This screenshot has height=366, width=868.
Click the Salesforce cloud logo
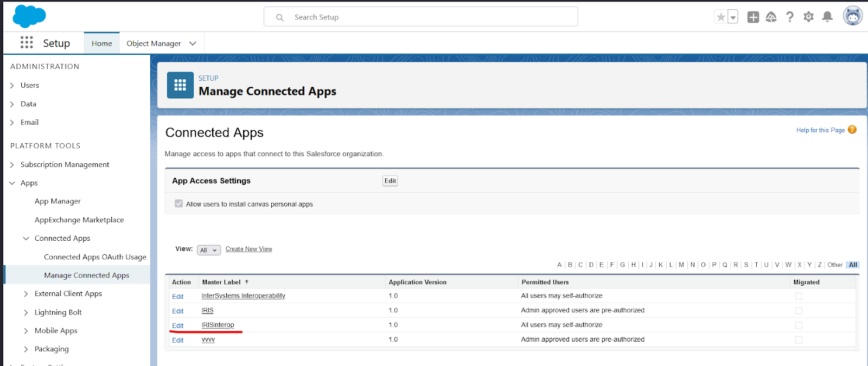tap(29, 16)
